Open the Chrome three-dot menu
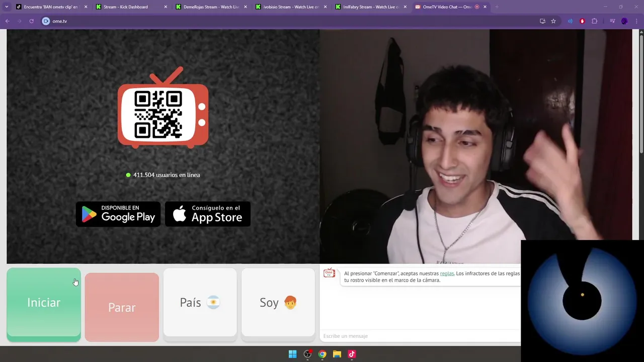Image resolution: width=644 pixels, height=362 pixels. tap(637, 21)
